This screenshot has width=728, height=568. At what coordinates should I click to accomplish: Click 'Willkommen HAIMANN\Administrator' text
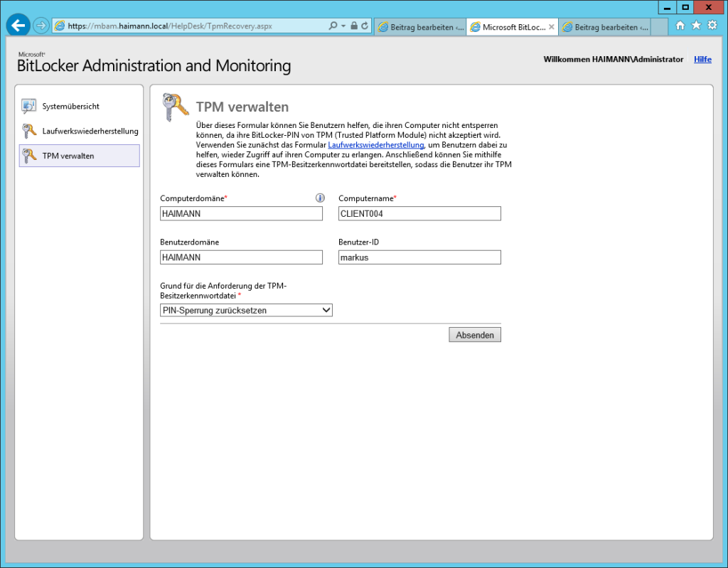point(614,59)
